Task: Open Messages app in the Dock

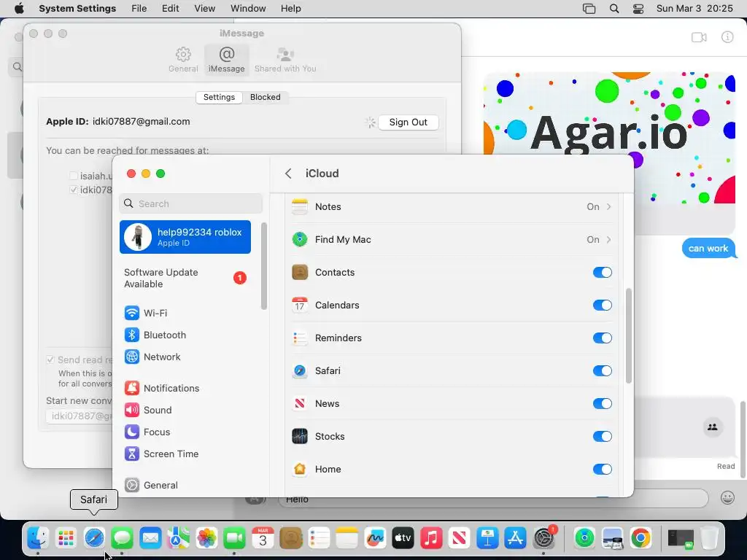Action: 122,539
